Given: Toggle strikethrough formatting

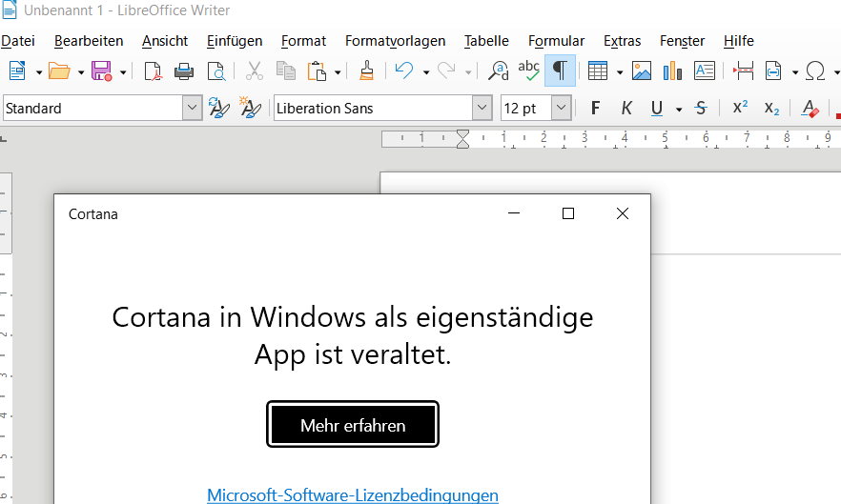Looking at the screenshot, I should point(701,109).
